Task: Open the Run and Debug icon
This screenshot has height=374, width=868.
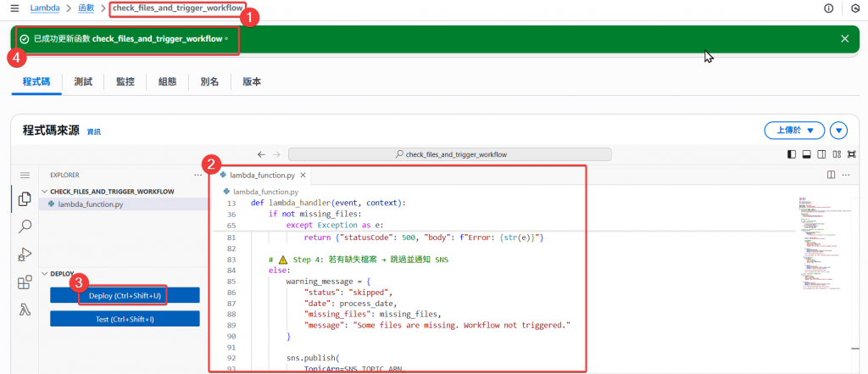Action: 25,254
